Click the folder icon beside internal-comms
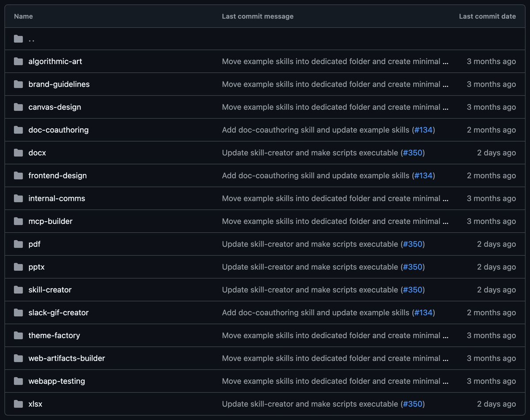The image size is (530, 420). [x=18, y=199]
